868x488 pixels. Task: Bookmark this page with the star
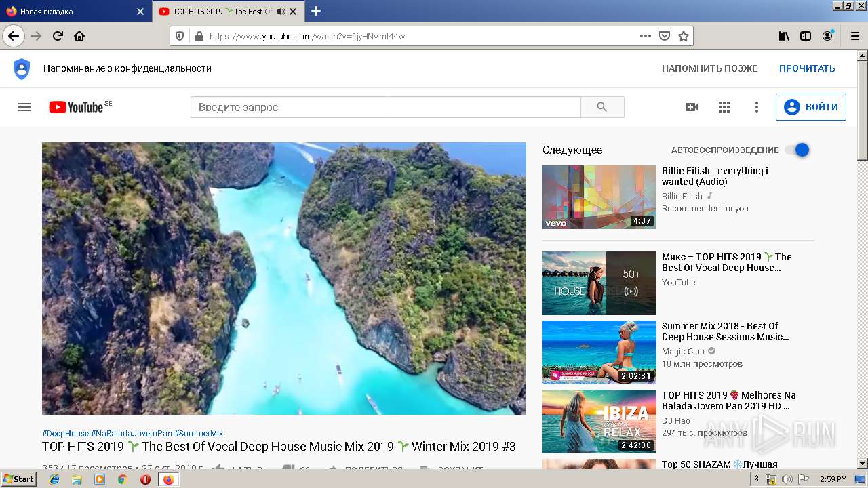[x=684, y=36]
